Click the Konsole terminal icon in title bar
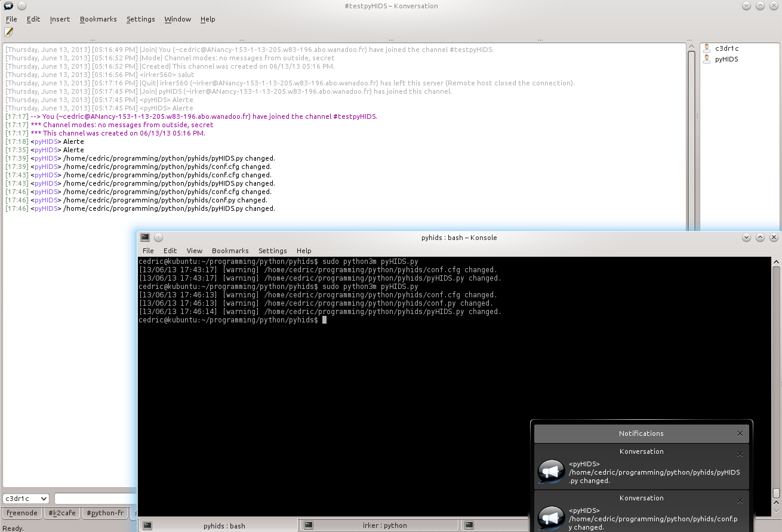The width and height of the screenshot is (782, 532). (x=145, y=237)
